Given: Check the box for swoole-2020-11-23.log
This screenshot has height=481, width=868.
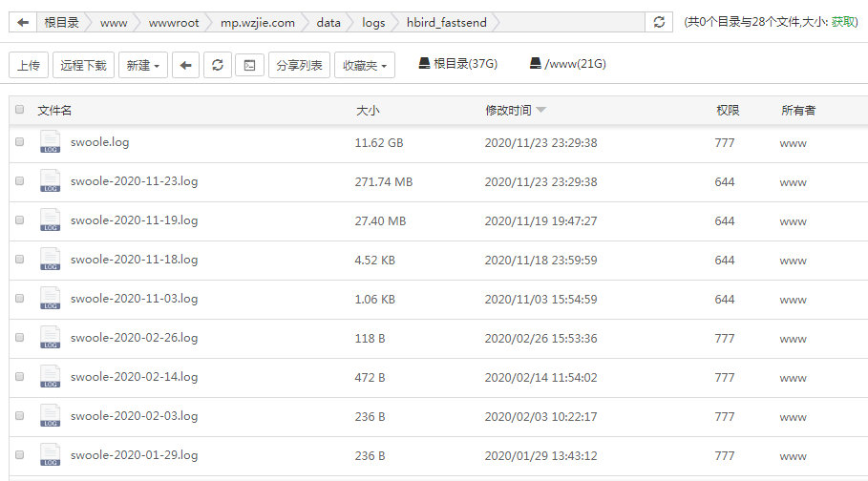Looking at the screenshot, I should pos(19,181).
